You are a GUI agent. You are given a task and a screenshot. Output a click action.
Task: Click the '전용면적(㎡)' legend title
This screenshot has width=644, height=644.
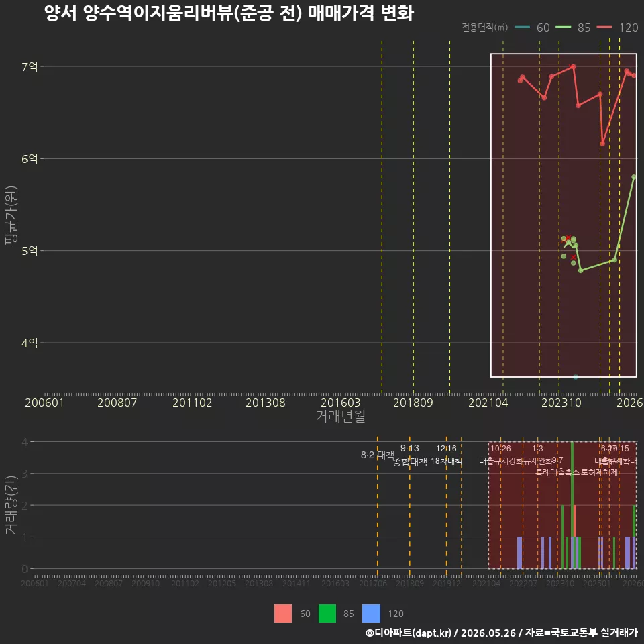pyautogui.click(x=484, y=27)
